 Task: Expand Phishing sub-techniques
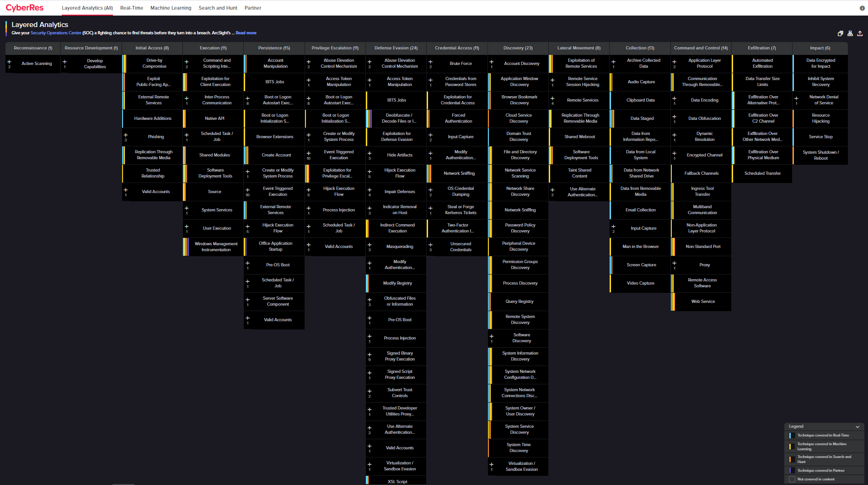(126, 135)
